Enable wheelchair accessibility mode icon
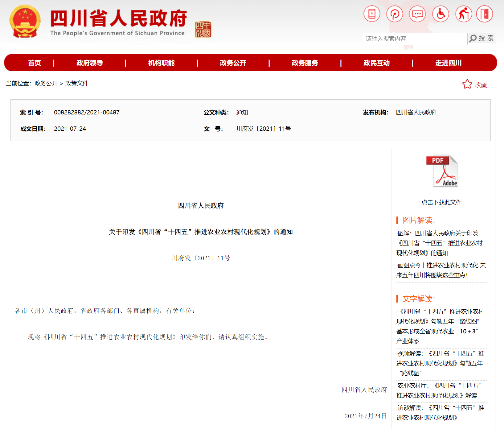Image resolution: width=504 pixels, height=429 pixels. tap(440, 14)
